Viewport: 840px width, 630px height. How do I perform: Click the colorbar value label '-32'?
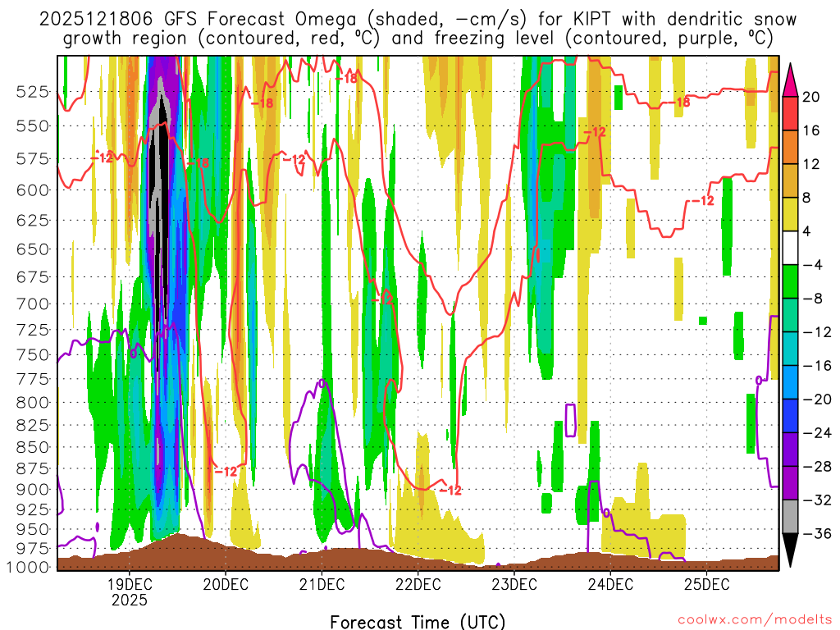817,500
